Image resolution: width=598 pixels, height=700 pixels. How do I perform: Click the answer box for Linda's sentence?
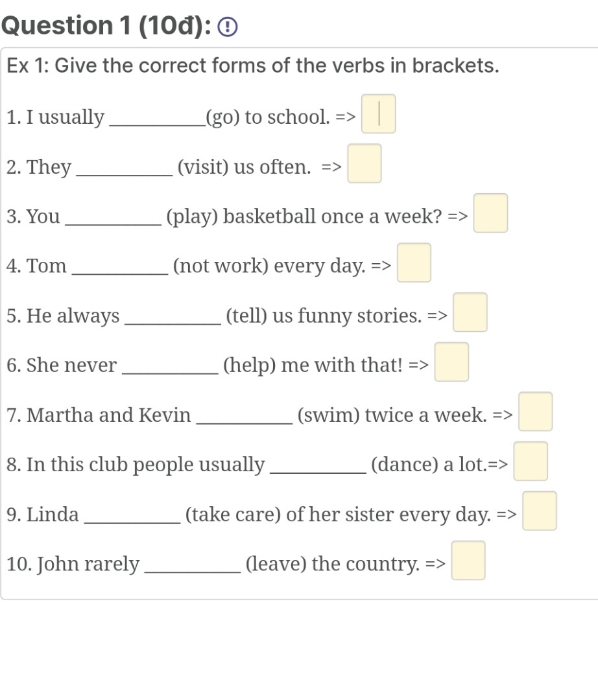point(539,511)
